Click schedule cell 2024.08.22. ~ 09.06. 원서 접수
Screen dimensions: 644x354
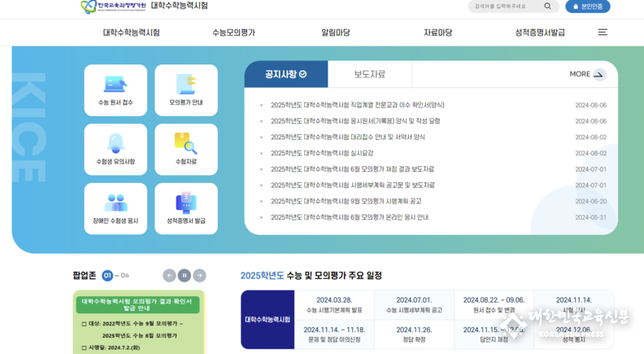(x=494, y=305)
